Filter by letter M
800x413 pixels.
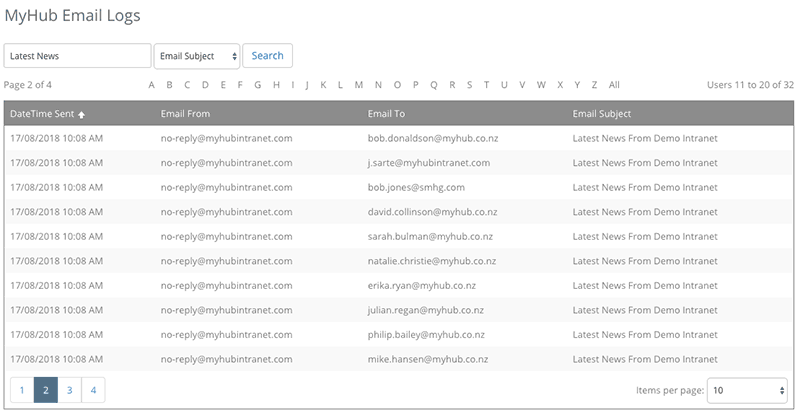pyautogui.click(x=359, y=85)
